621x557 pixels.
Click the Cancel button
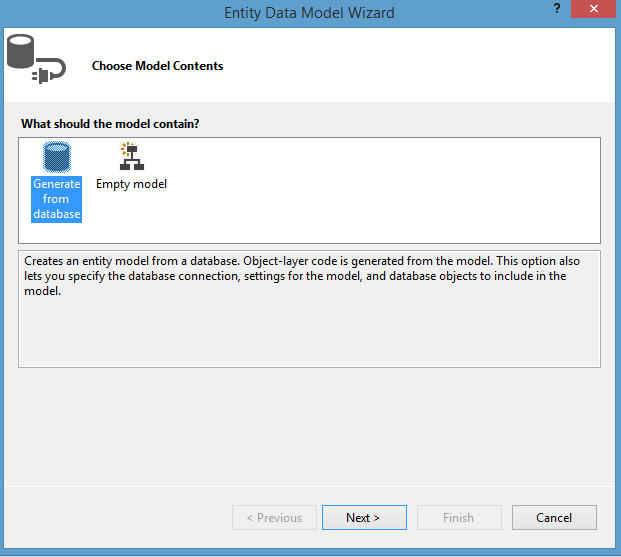554,518
